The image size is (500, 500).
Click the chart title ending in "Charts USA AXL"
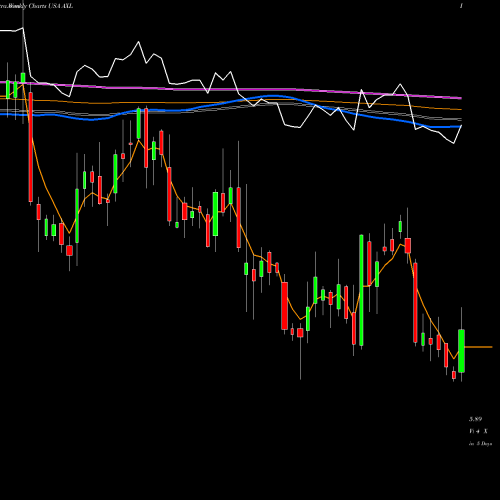37,6
